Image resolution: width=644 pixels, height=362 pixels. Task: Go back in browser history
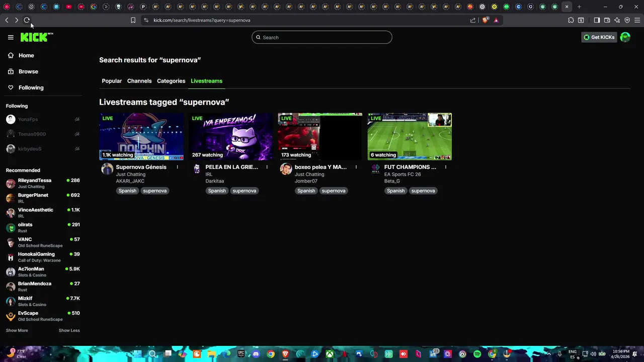click(x=7, y=20)
